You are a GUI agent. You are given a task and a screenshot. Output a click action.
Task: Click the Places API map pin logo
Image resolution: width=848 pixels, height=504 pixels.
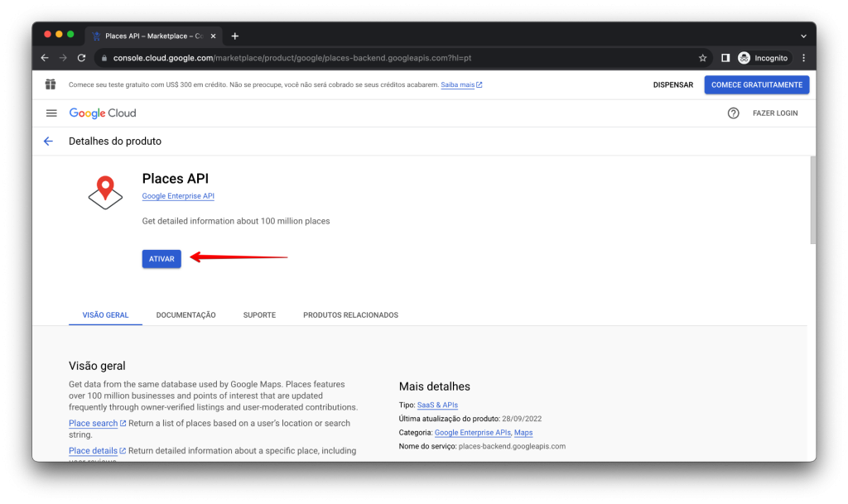pos(105,192)
